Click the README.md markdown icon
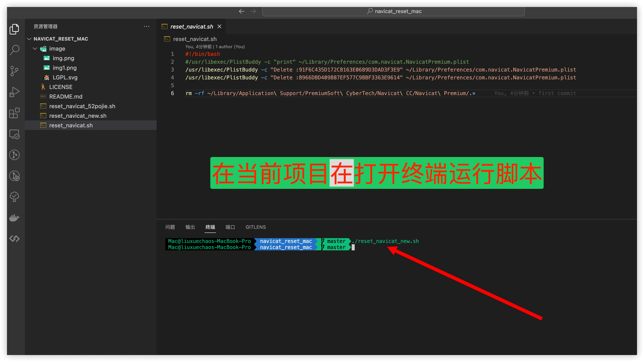The image size is (644, 362). [43, 96]
